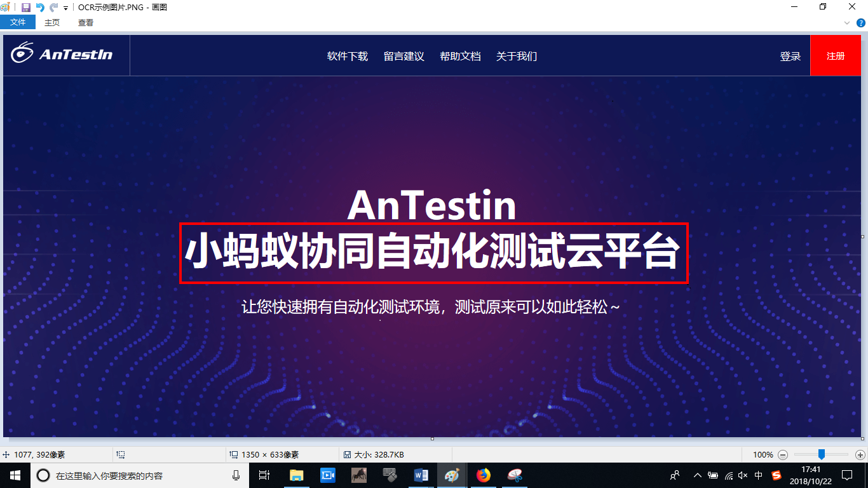Open the People icon in system tray

(675, 475)
